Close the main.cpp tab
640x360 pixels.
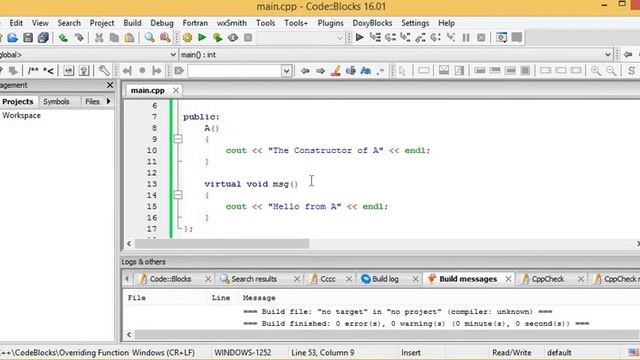point(176,90)
